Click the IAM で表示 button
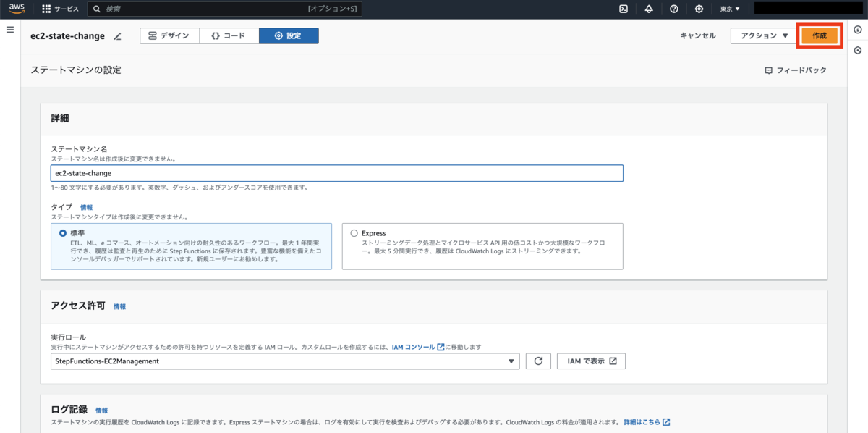This screenshot has height=433, width=868. [591, 361]
